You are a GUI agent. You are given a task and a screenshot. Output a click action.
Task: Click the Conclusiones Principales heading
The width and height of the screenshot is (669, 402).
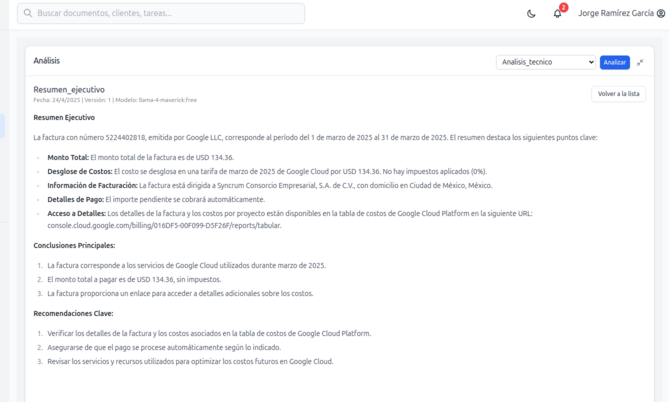click(x=74, y=245)
